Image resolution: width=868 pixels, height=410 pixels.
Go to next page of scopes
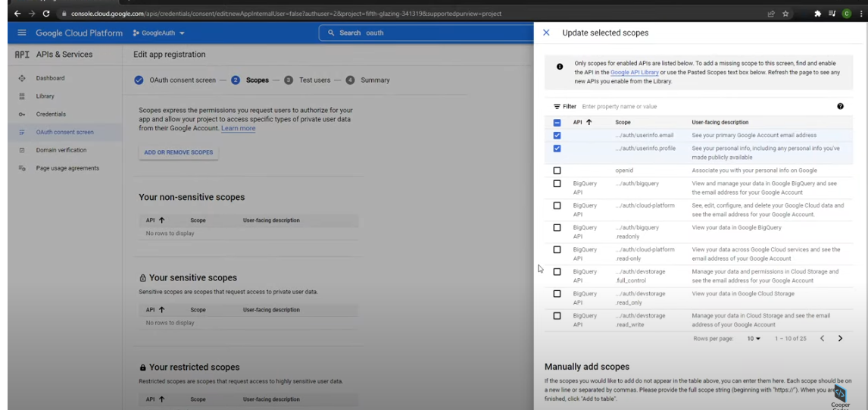[840, 339]
